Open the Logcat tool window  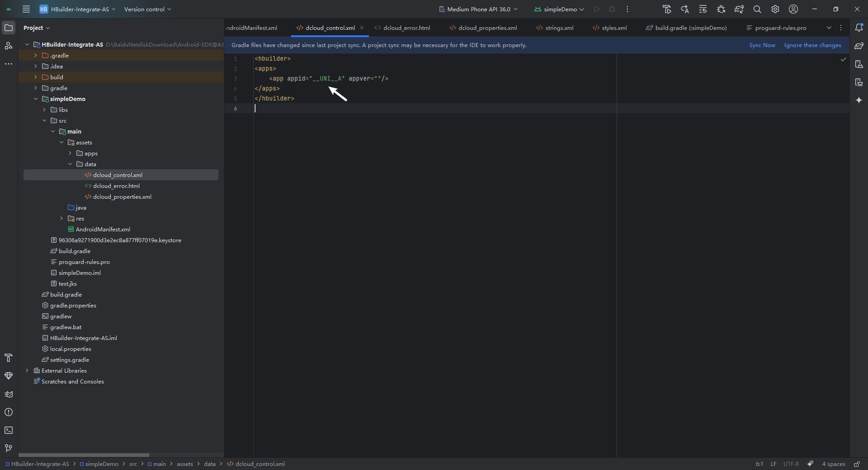coord(9,394)
